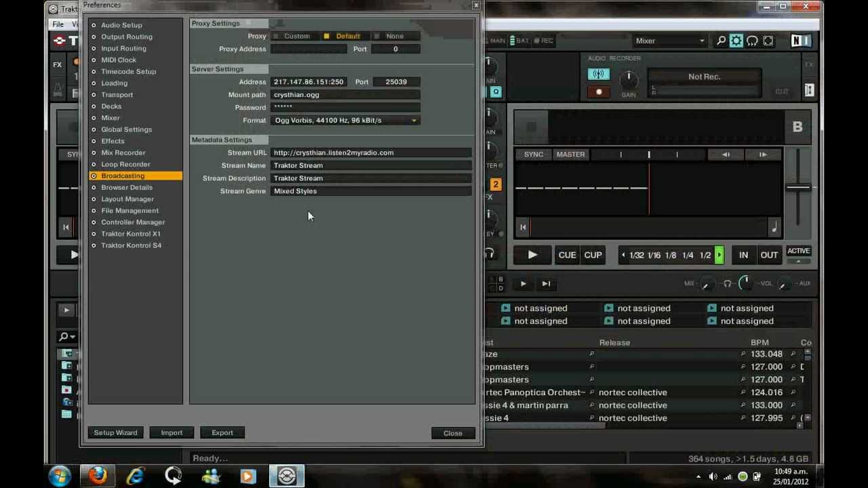The image size is (868, 488).
Task: Click the FX unit 2 assign button
Action: coord(495,184)
